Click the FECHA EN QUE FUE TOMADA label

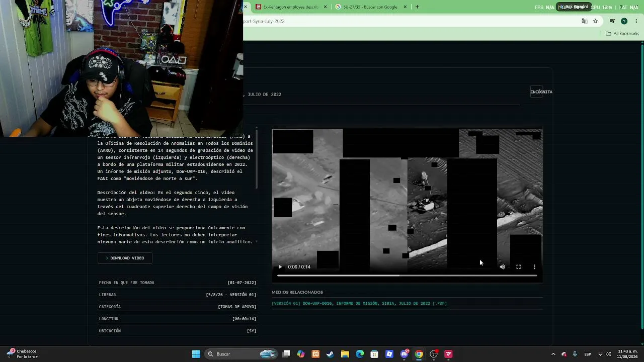pos(127,283)
